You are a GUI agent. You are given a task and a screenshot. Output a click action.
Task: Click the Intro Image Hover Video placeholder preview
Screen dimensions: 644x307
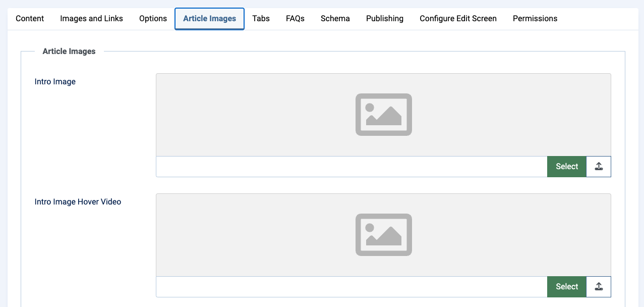click(x=383, y=235)
